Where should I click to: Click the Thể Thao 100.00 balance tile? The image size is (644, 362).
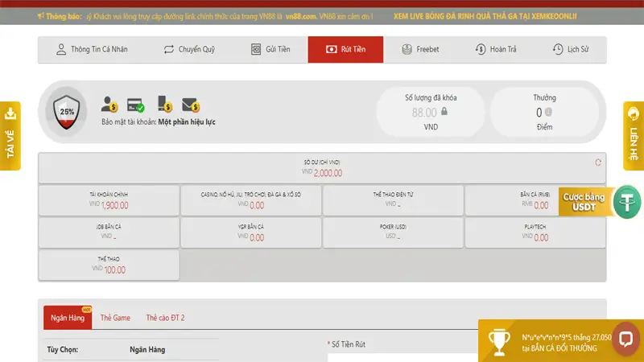109,265
